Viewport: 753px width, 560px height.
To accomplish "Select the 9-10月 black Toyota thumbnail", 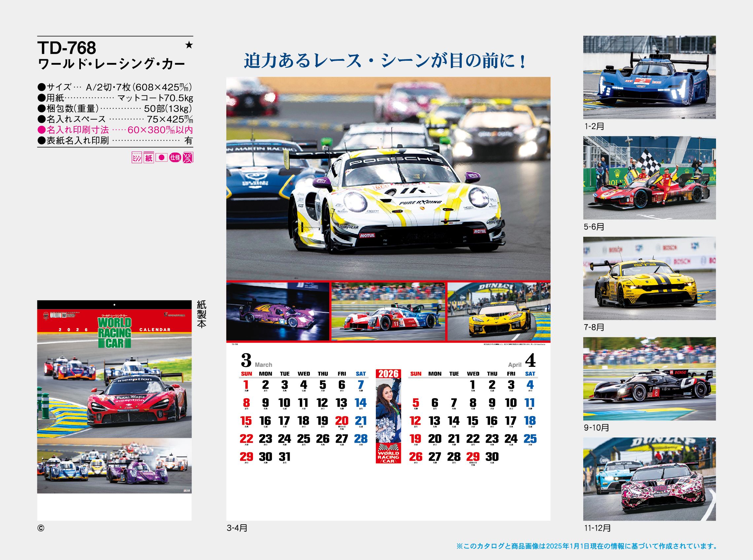I will point(649,379).
